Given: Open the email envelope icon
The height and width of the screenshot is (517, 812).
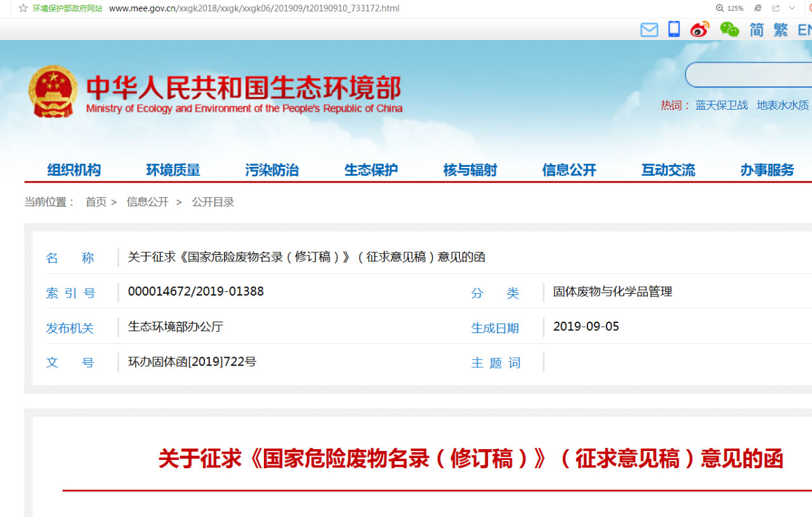Looking at the screenshot, I should click(x=649, y=30).
